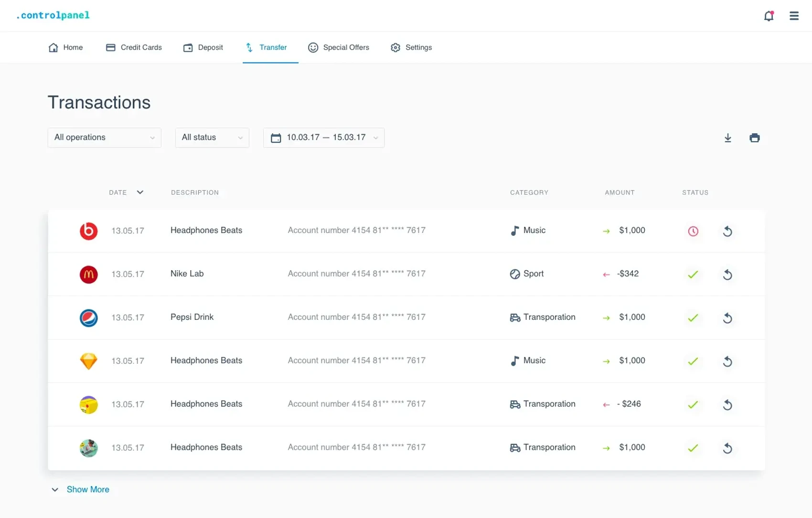Click the pending clock status icon
812x518 pixels.
tap(693, 231)
